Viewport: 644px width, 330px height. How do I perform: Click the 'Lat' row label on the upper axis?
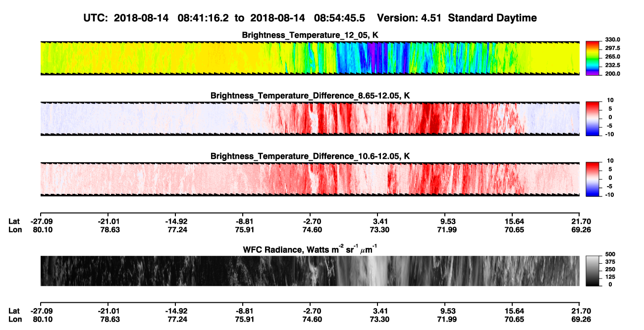14,222
